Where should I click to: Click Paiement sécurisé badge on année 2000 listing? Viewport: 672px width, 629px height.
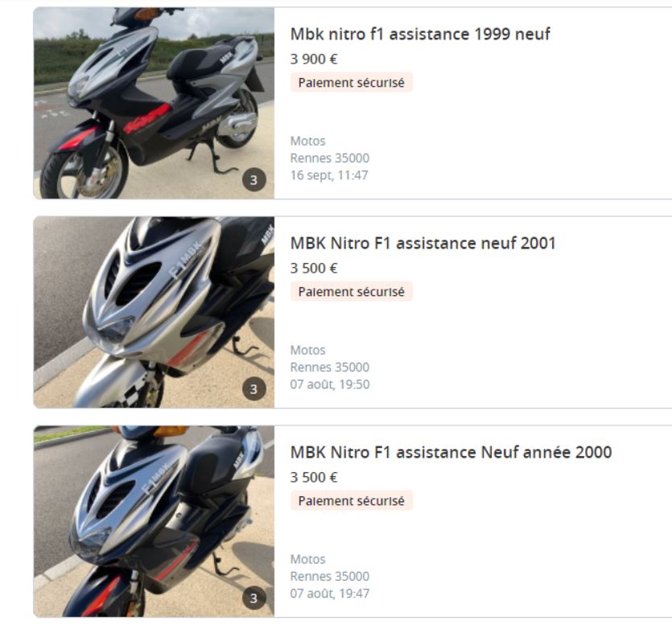point(352,500)
